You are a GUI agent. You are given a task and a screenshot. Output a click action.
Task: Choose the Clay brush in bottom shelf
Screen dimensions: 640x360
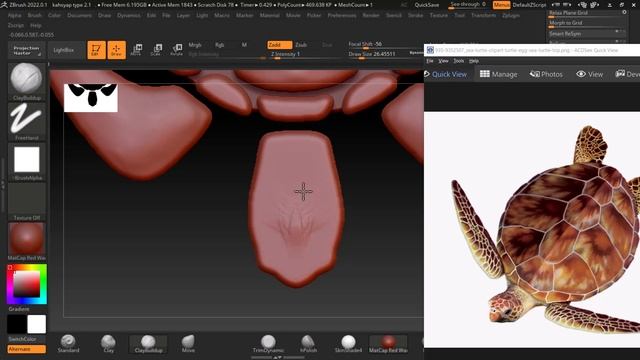point(108,344)
